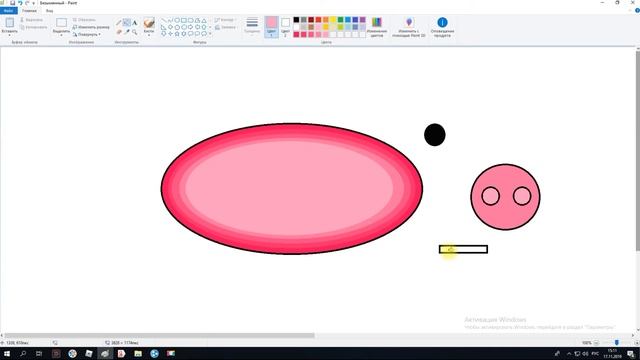Click the Resize image button
This screenshot has width=640, height=360.
point(91,27)
